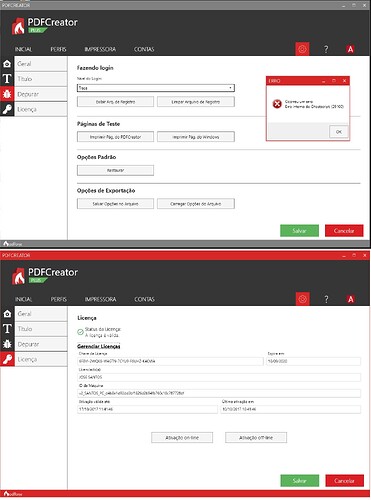This screenshot has width=371, height=500.
Task: Open INICIAL tab in upper window
Action: 23,49
